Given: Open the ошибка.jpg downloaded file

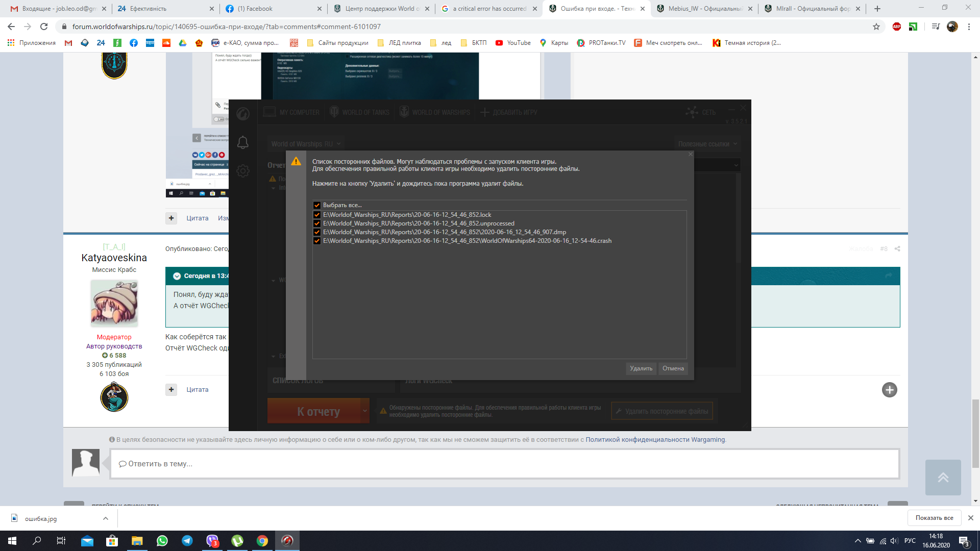Looking at the screenshot, I should click(x=41, y=518).
